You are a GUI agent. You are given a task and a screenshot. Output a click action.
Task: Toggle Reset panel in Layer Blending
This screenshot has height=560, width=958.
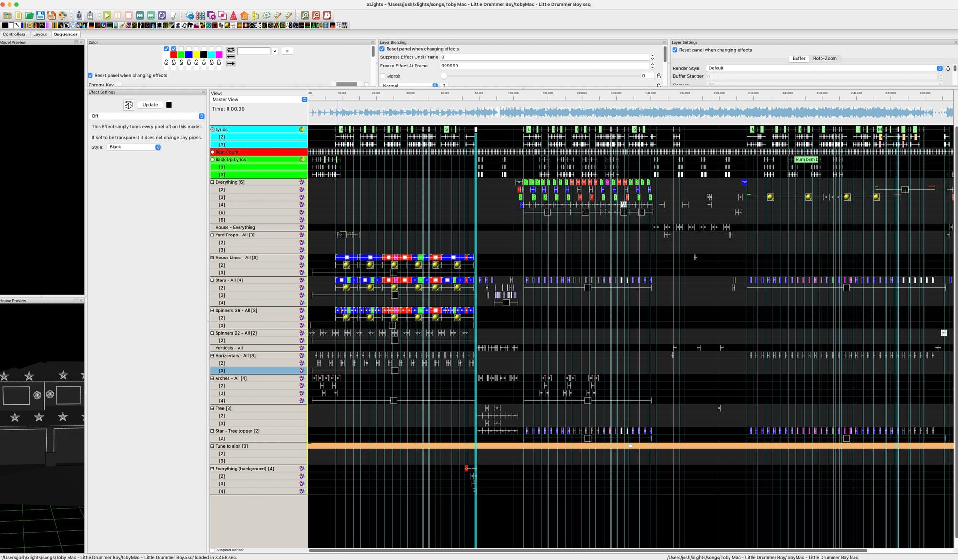point(382,49)
